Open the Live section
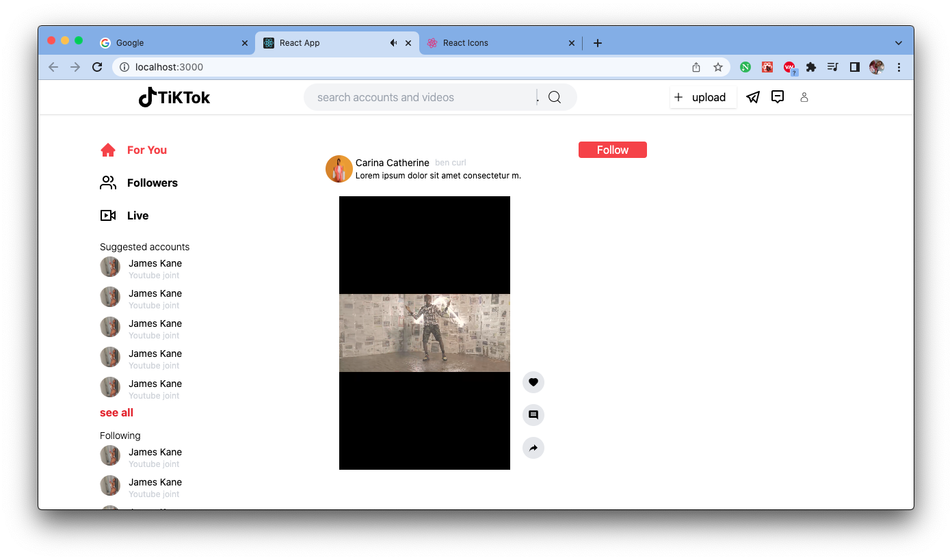The width and height of the screenshot is (952, 560). click(x=137, y=215)
